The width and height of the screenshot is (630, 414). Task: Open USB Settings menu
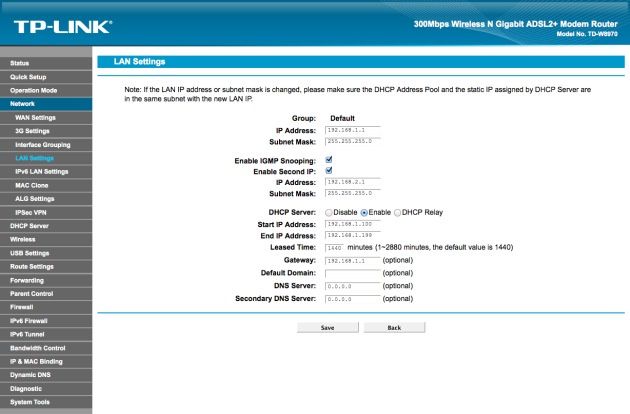click(46, 253)
